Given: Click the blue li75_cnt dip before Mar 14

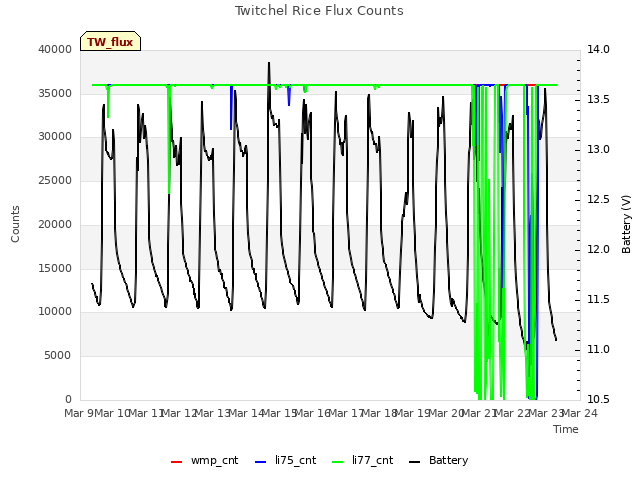Looking at the screenshot, I should tap(231, 108).
